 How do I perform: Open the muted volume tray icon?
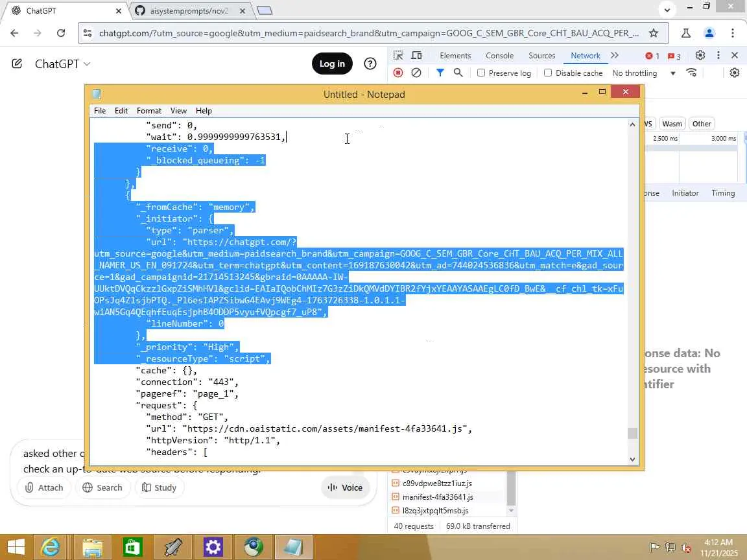(x=685, y=548)
